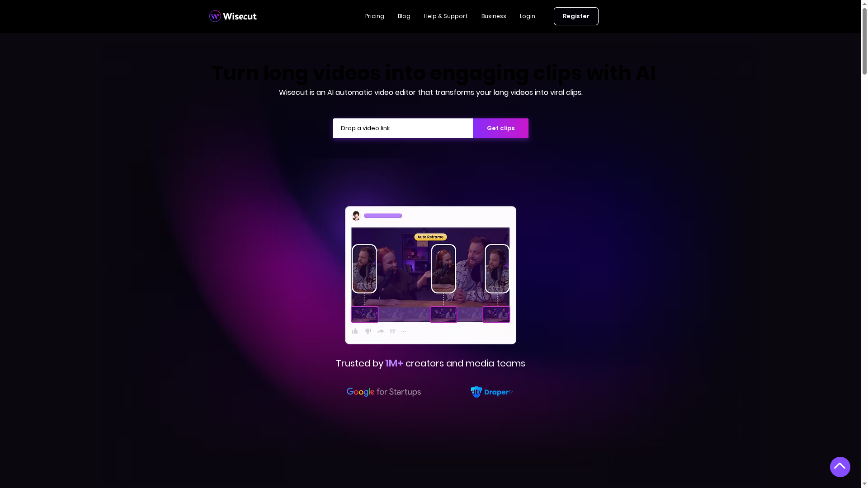Click the add-to-playlist icon under the preview
This screenshot has height=488, width=868.
[392, 331]
